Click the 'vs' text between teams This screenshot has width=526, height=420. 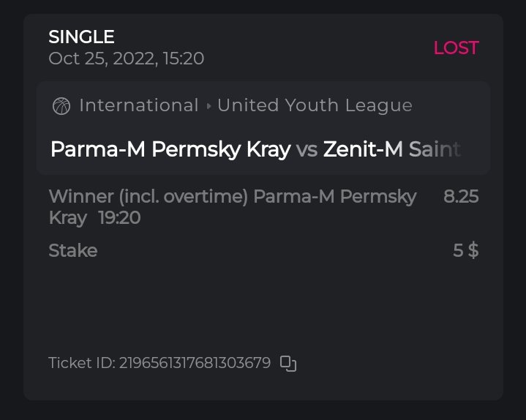pos(307,150)
